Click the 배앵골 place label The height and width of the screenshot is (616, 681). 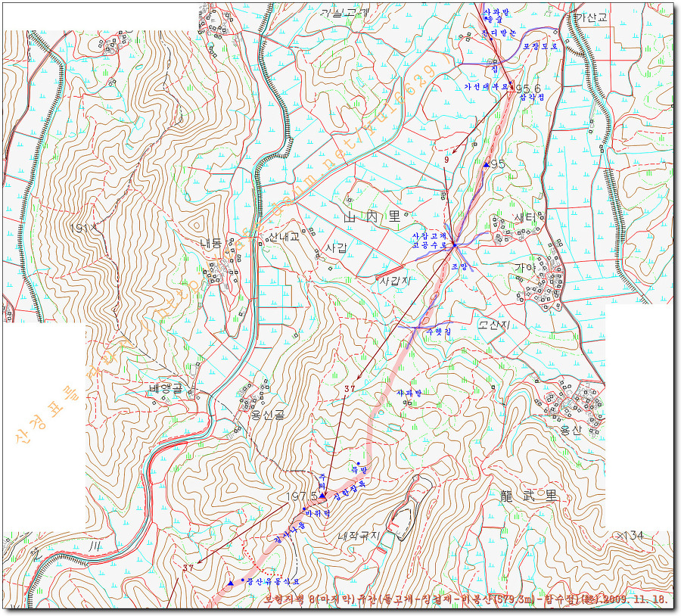164,389
